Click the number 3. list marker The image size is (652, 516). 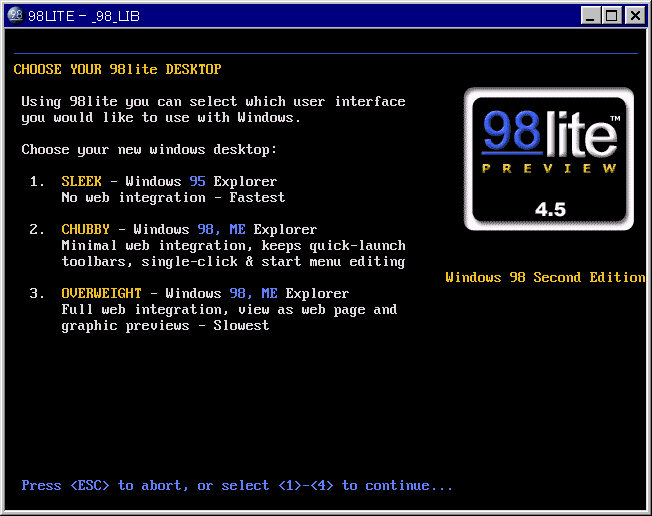[37, 294]
